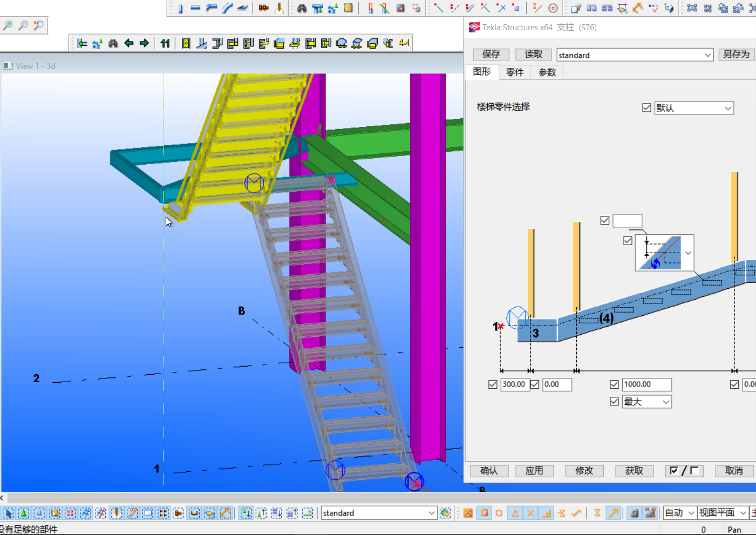Image resolution: width=756 pixels, height=535 pixels.
Task: Click the 读取 button
Action: pos(534,55)
